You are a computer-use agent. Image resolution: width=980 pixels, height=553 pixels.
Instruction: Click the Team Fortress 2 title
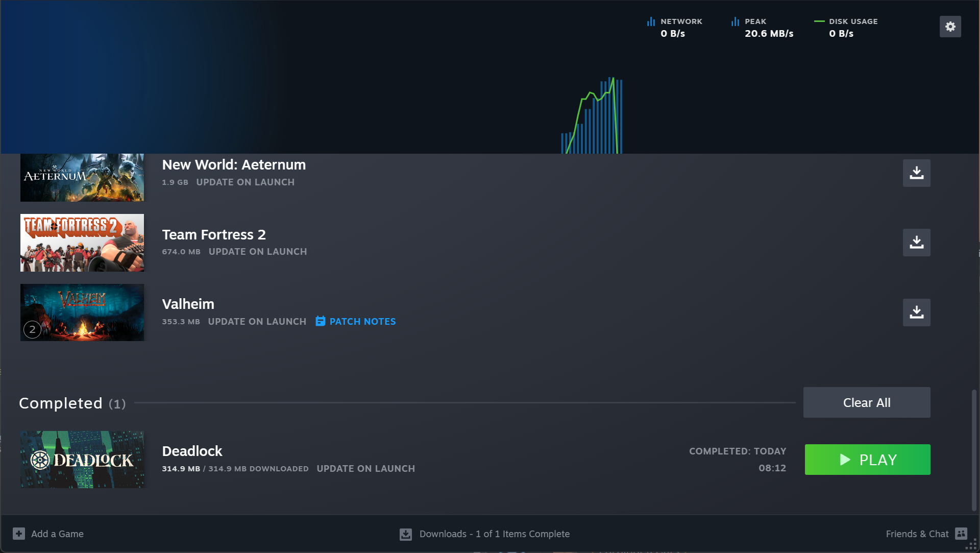pyautogui.click(x=214, y=234)
